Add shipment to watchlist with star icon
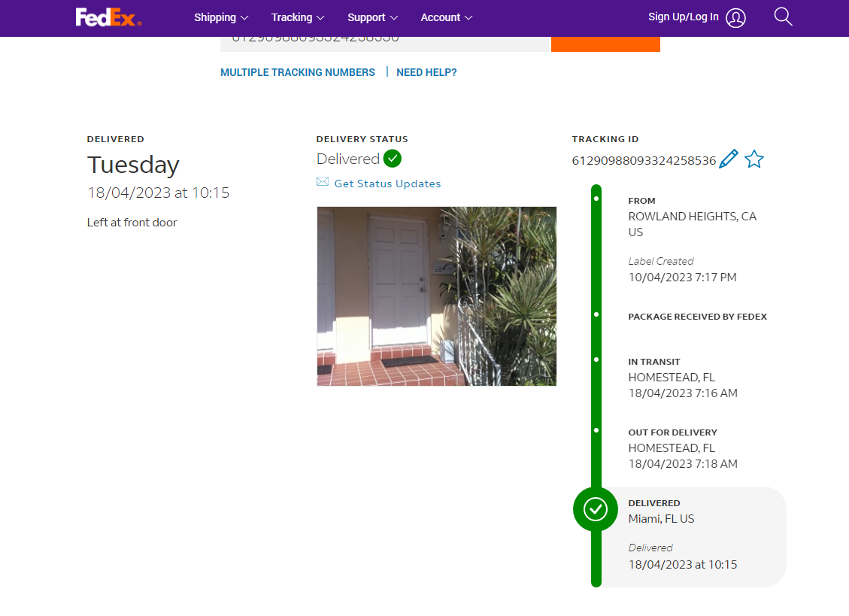 coord(753,159)
